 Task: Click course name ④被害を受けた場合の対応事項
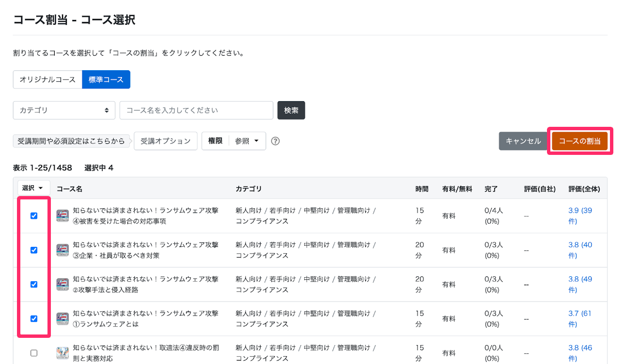point(145,216)
